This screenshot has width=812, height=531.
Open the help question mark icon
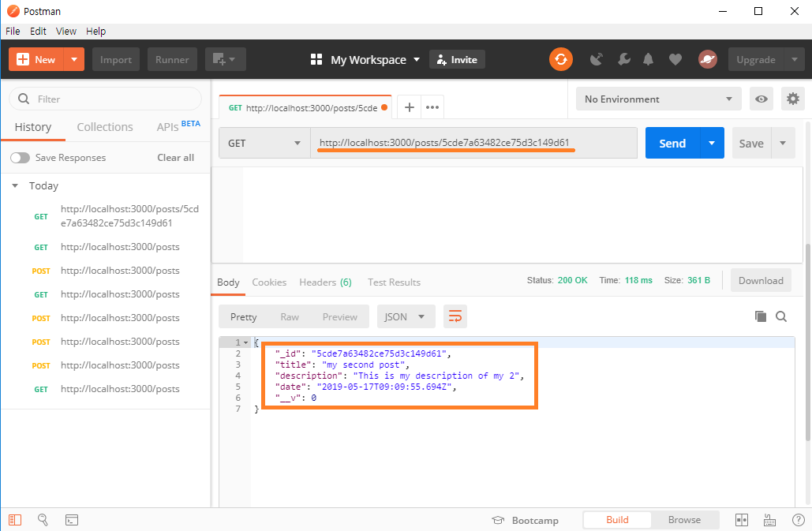click(x=799, y=520)
